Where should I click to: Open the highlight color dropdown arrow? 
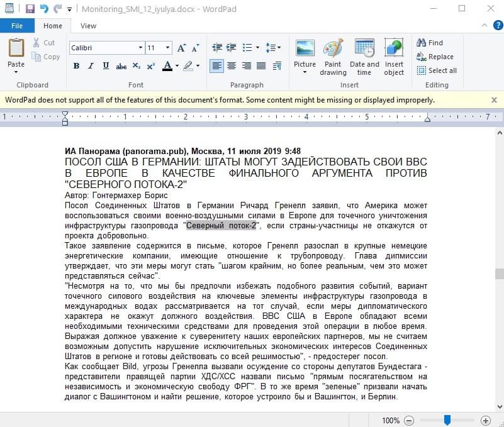[198, 66]
